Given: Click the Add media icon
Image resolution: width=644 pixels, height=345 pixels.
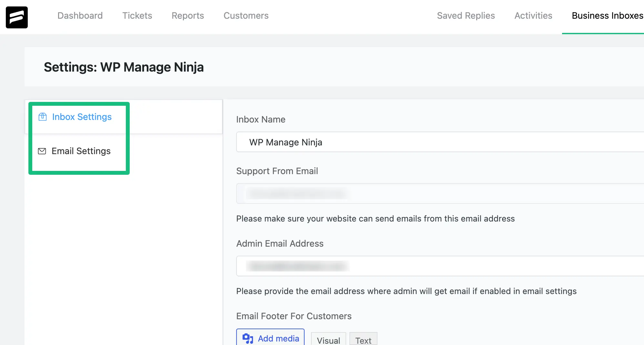Looking at the screenshot, I should click(248, 338).
